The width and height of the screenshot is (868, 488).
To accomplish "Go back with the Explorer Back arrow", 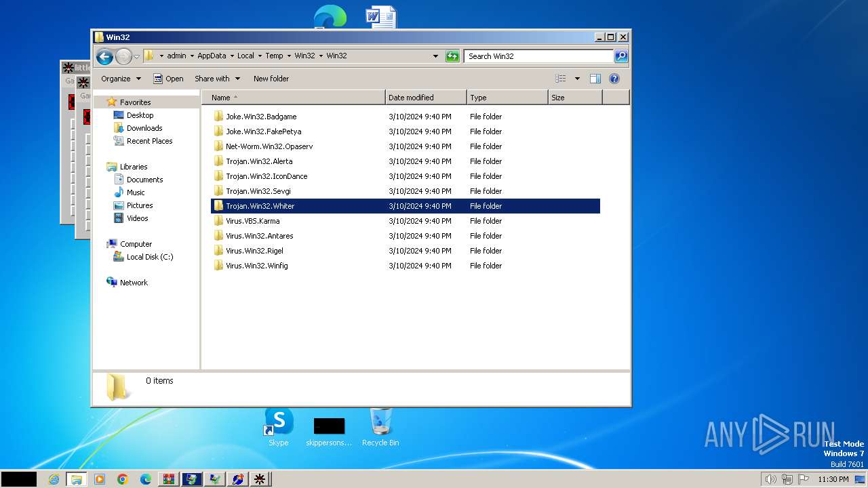I will pyautogui.click(x=104, y=56).
